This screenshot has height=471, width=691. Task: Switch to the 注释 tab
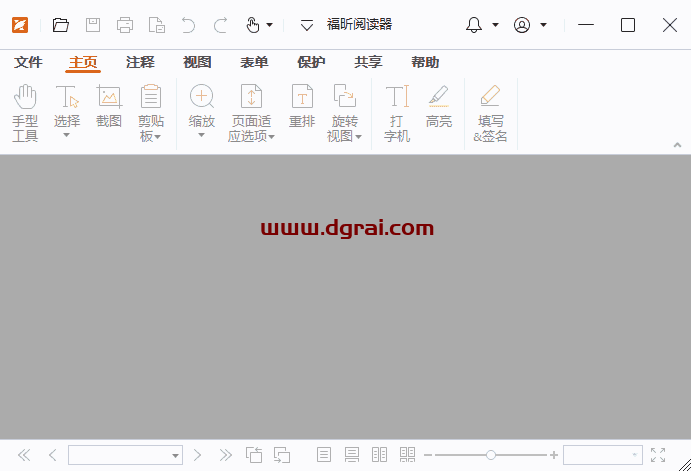pyautogui.click(x=140, y=62)
